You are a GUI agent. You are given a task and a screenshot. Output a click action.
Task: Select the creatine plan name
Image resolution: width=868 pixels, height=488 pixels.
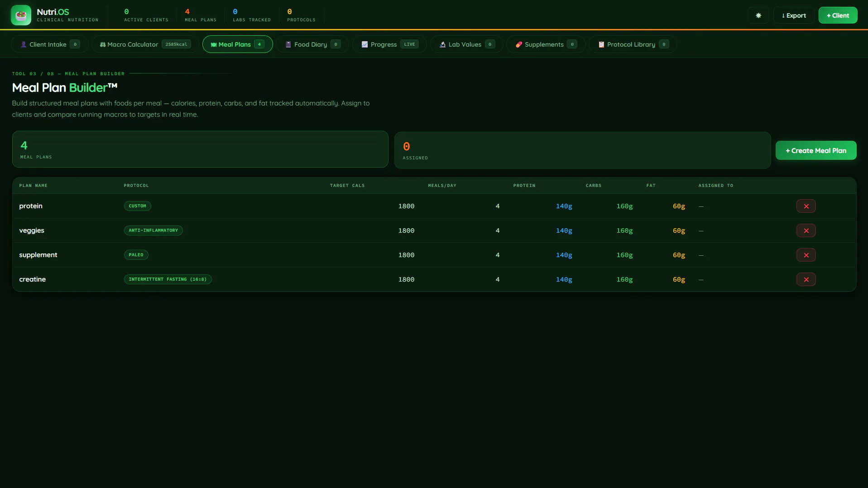[x=32, y=279]
